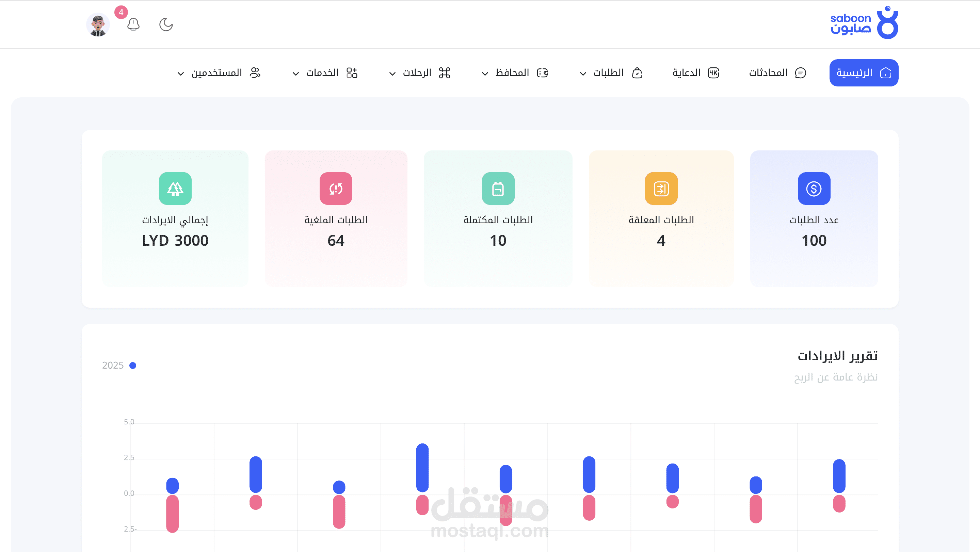The width and height of the screenshot is (980, 552).
Task: Click the green icon in الطلبات المكتملة card
Action: click(x=498, y=189)
